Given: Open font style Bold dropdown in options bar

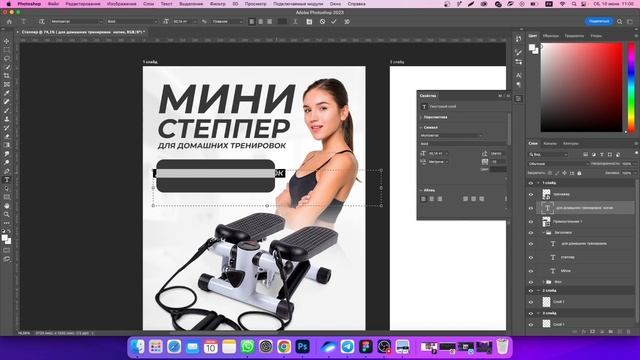Looking at the screenshot, I should point(132,22).
